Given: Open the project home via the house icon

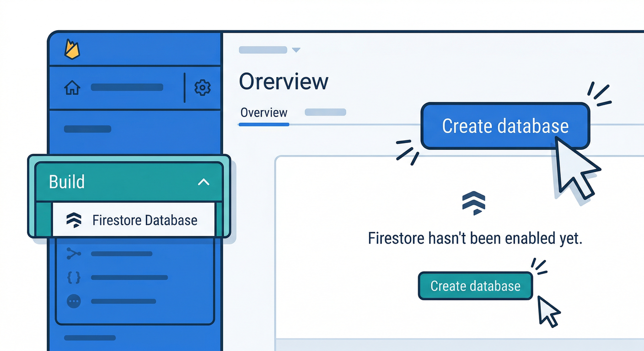Looking at the screenshot, I should (x=72, y=87).
